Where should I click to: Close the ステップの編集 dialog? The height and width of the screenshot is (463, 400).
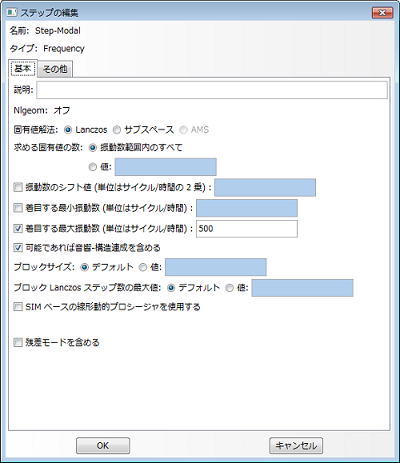[382, 13]
